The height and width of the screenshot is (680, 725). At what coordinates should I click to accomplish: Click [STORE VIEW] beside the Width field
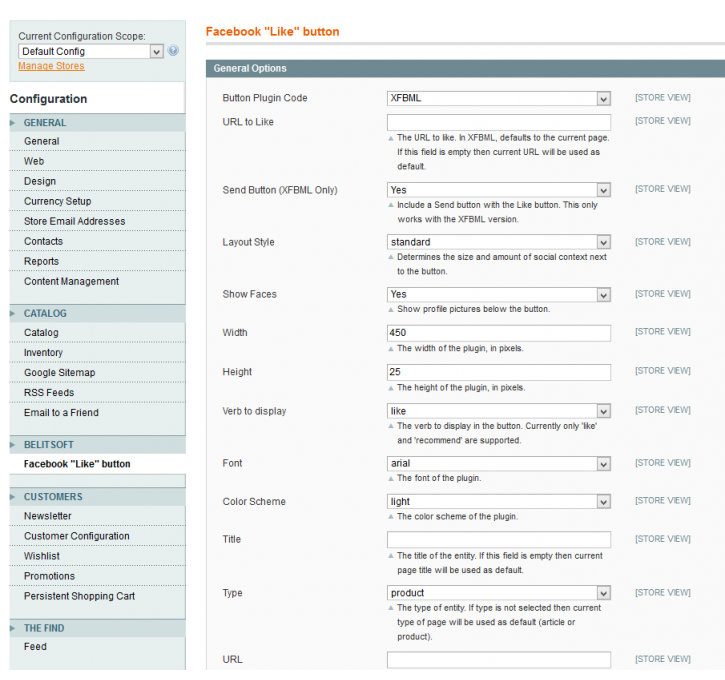(x=663, y=331)
